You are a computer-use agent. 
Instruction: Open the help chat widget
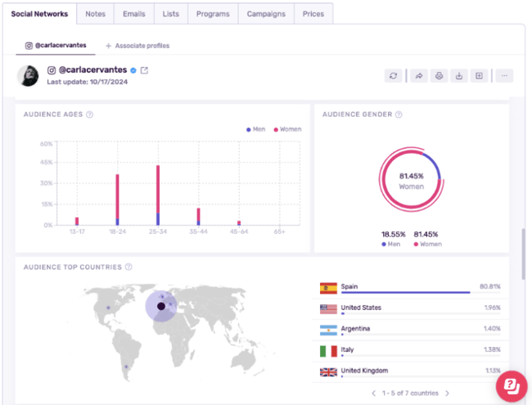pos(512,385)
